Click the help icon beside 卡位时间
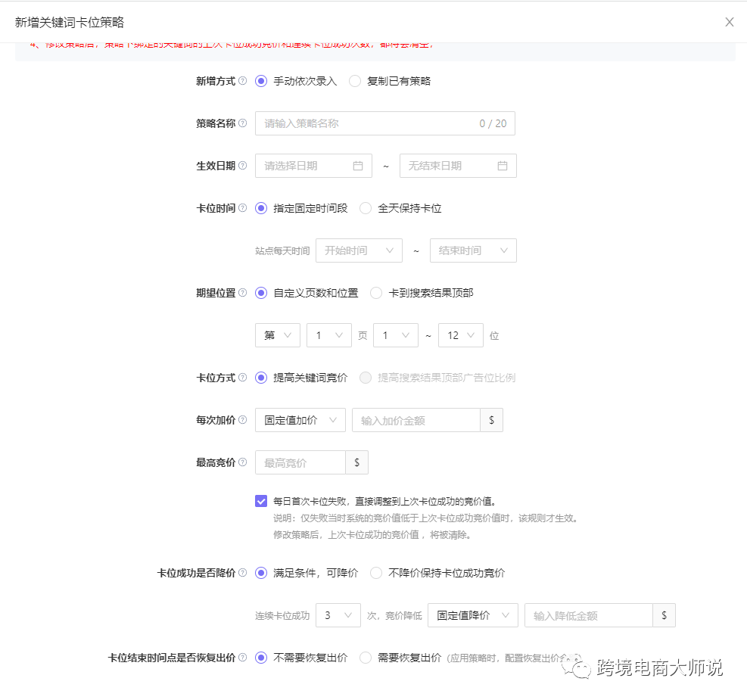Image resolution: width=747 pixels, height=700 pixels. pos(244,207)
